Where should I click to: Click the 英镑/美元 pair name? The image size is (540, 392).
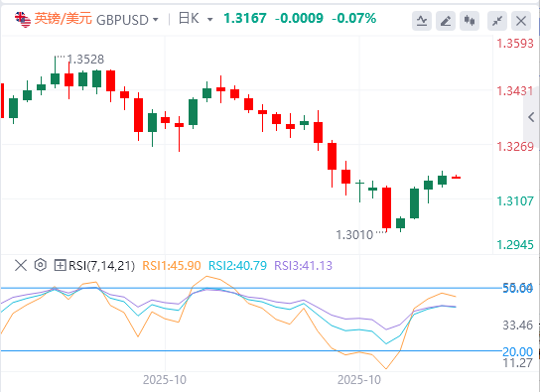tap(63, 19)
